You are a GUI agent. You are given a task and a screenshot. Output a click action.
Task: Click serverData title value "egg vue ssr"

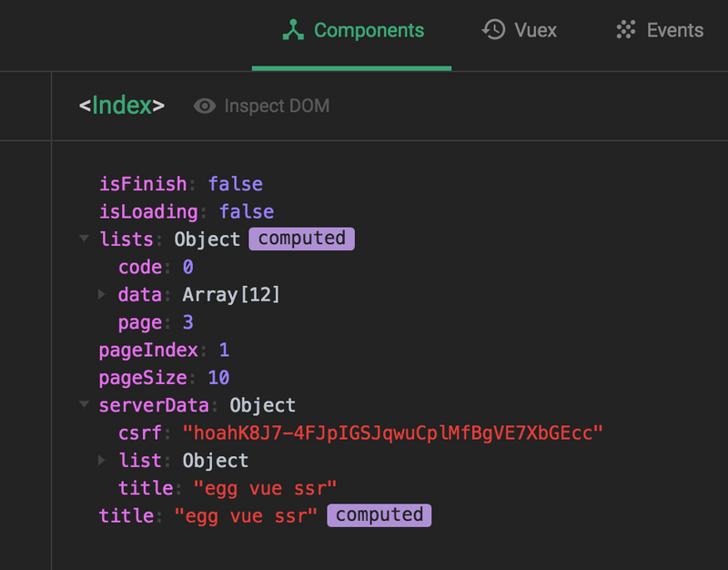click(265, 489)
